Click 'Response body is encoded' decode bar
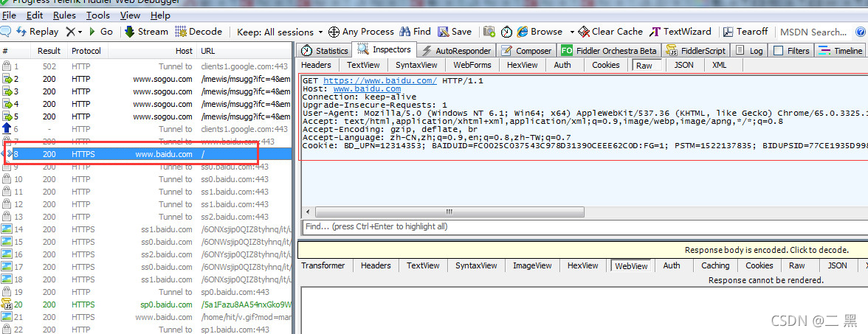The image size is (868, 334). (x=583, y=250)
